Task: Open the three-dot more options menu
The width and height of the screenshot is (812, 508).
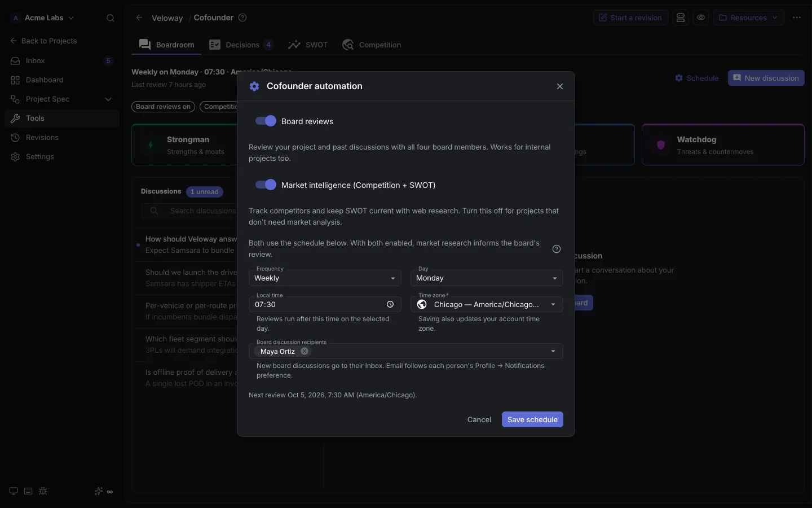Action: [x=797, y=17]
